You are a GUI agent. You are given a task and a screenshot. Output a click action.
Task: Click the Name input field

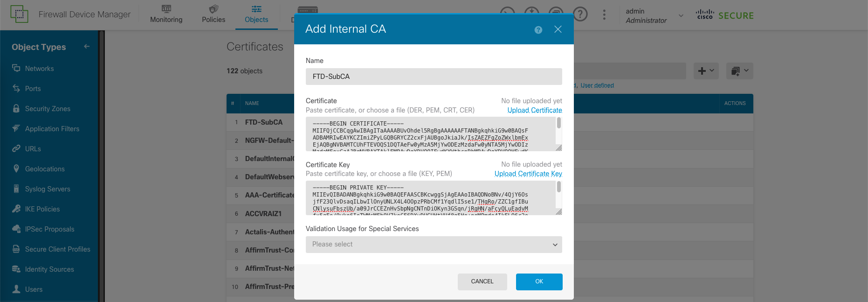point(434,77)
